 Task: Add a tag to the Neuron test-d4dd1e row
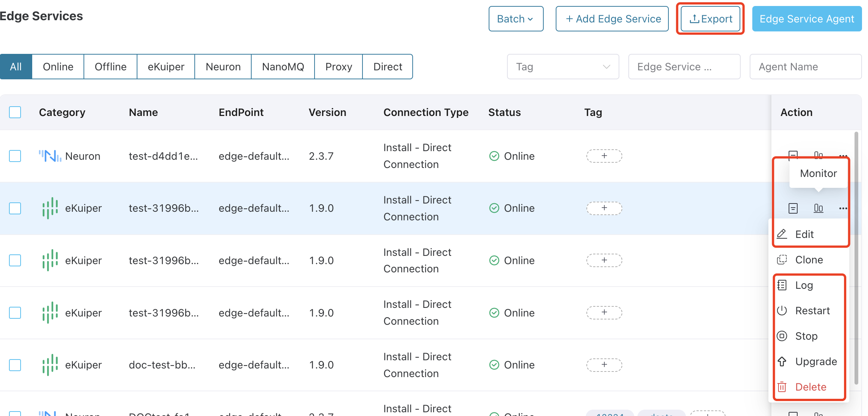tap(604, 156)
